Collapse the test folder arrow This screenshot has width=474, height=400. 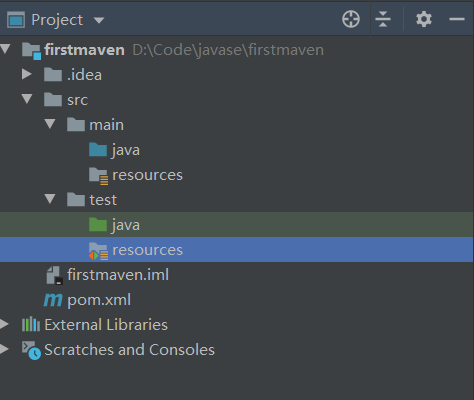(x=50, y=199)
